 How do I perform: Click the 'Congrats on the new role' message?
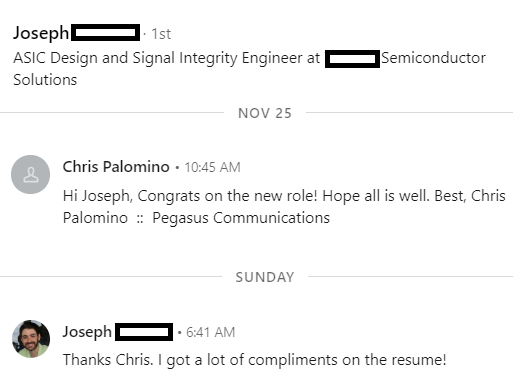pyautogui.click(x=284, y=207)
